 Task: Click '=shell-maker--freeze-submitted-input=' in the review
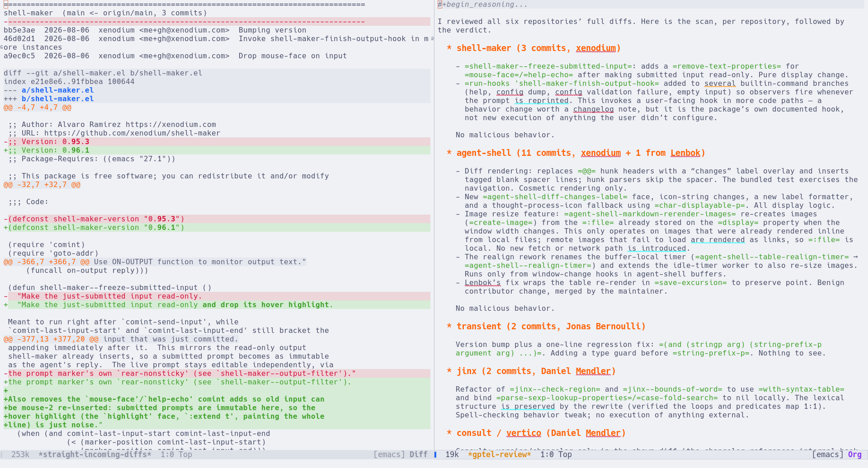pyautogui.click(x=548, y=66)
